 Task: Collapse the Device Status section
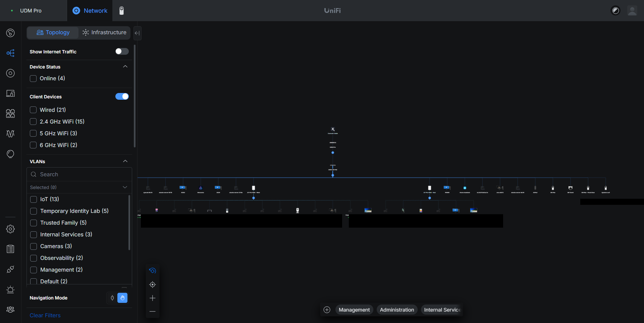(x=125, y=66)
